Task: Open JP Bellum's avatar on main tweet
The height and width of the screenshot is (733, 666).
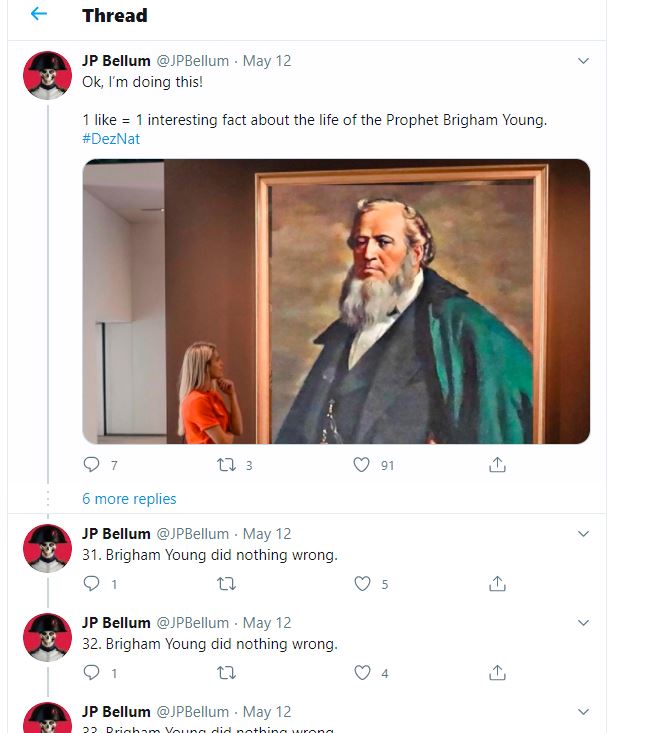Action: point(47,75)
